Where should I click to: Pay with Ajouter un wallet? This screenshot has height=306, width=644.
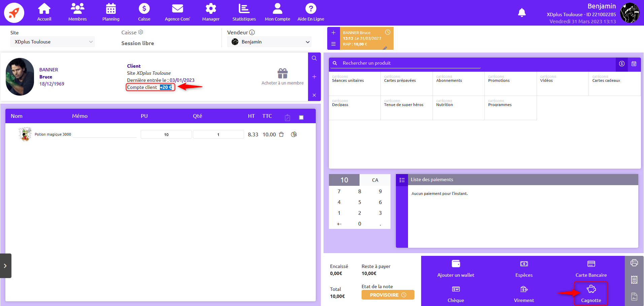click(x=456, y=269)
